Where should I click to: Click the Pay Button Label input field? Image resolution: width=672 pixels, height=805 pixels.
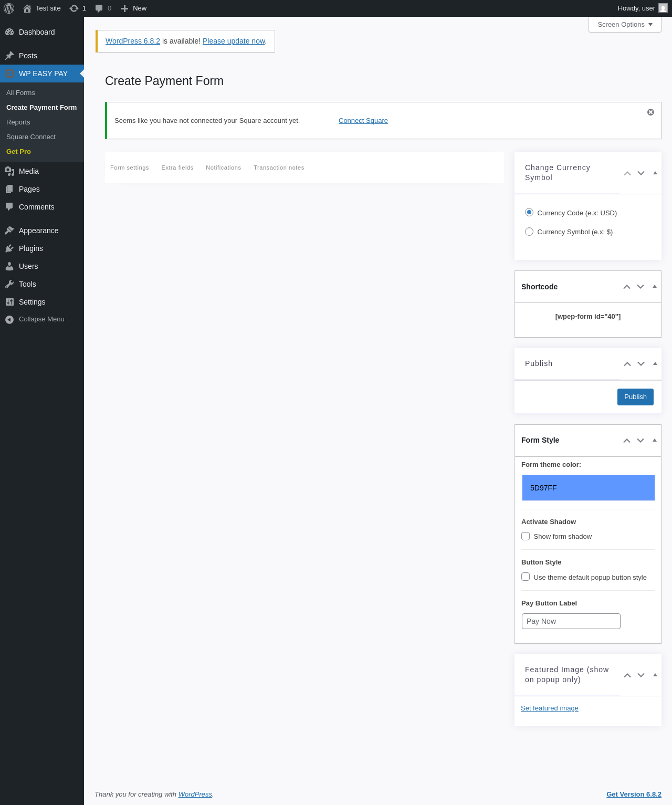coord(571,621)
